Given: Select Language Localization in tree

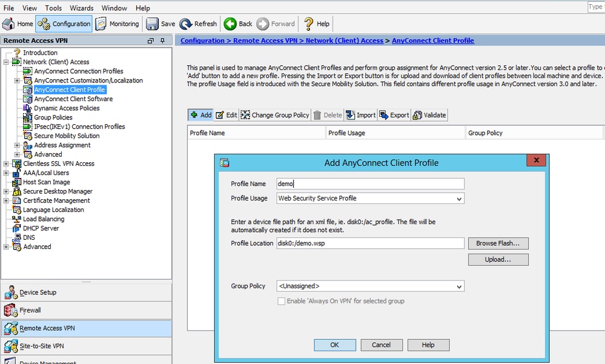Looking at the screenshot, I should coord(53,210).
